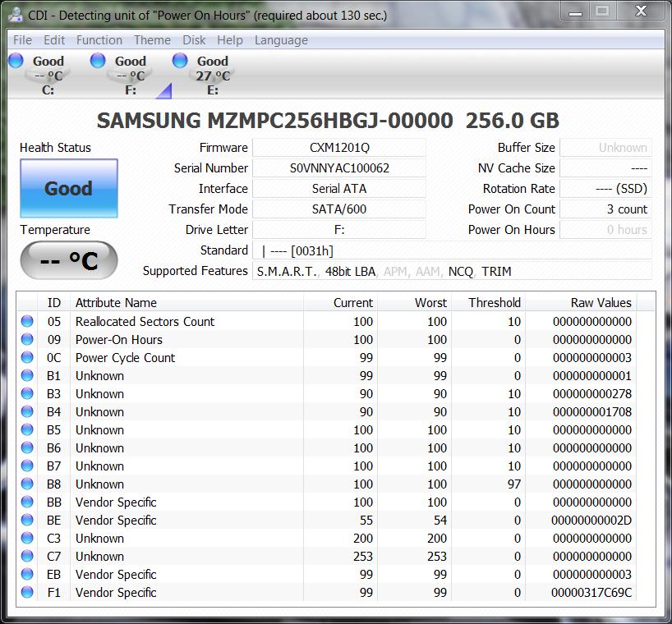This screenshot has width=672, height=624.
Task: Open the Language menu
Action: [x=281, y=40]
